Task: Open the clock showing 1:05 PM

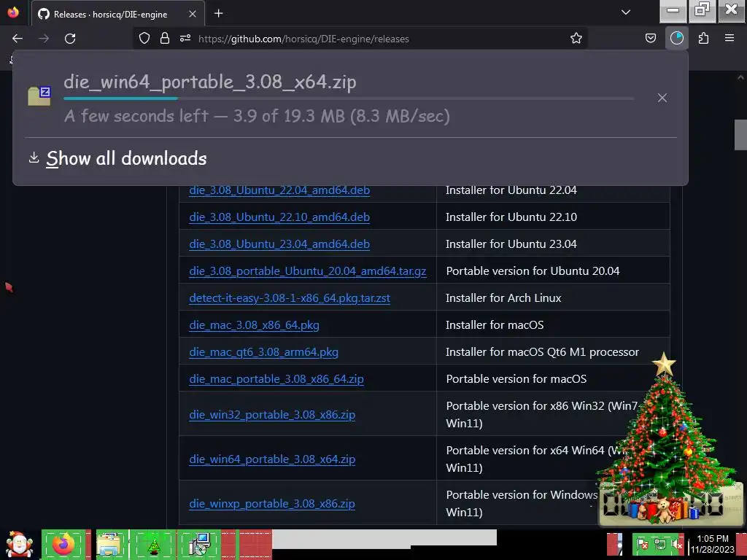Action: pyautogui.click(x=713, y=544)
